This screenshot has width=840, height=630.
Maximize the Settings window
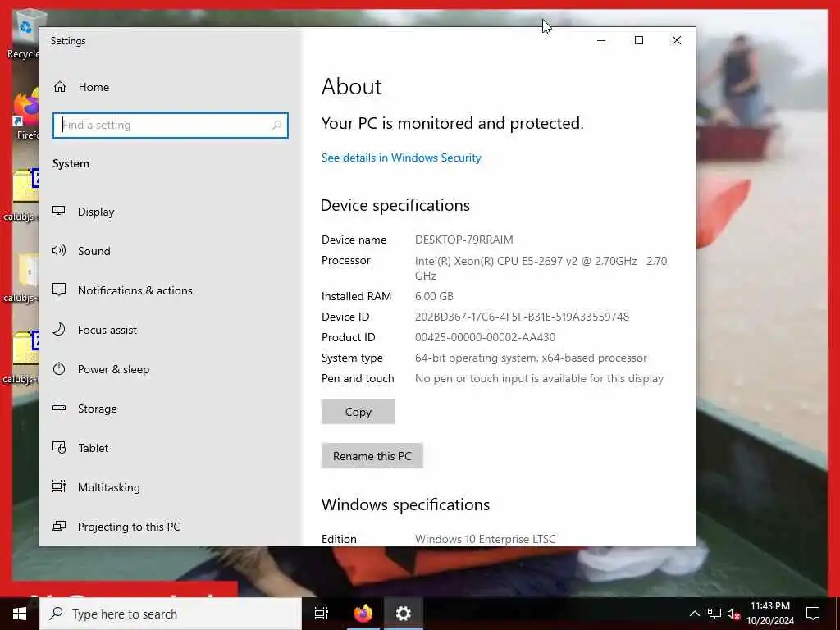[638, 40]
